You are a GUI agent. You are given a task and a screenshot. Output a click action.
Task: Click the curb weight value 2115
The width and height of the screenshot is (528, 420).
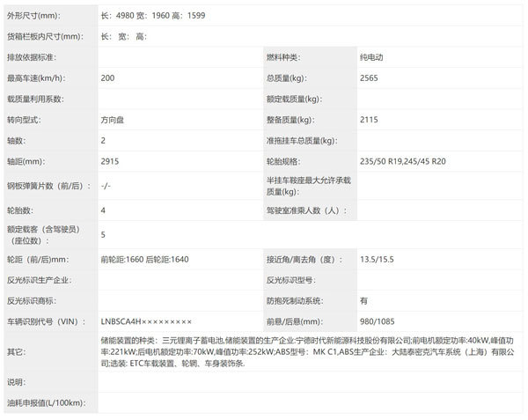[369, 120]
